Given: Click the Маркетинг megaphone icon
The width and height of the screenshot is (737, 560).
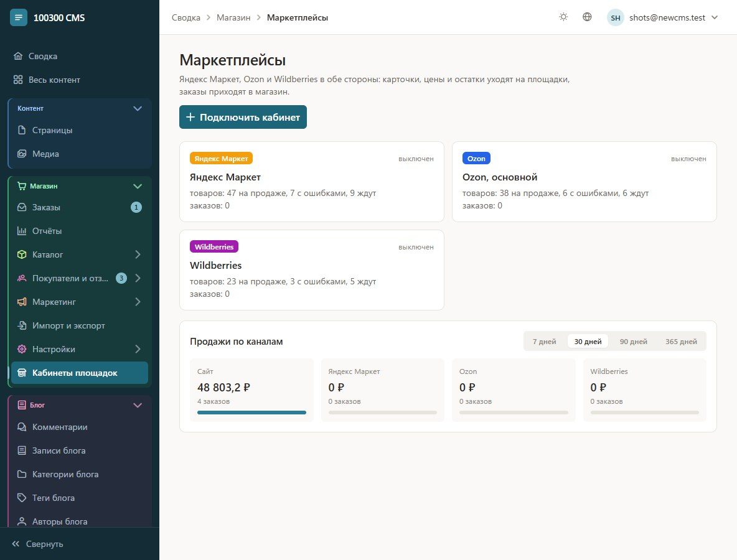Looking at the screenshot, I should (22, 302).
